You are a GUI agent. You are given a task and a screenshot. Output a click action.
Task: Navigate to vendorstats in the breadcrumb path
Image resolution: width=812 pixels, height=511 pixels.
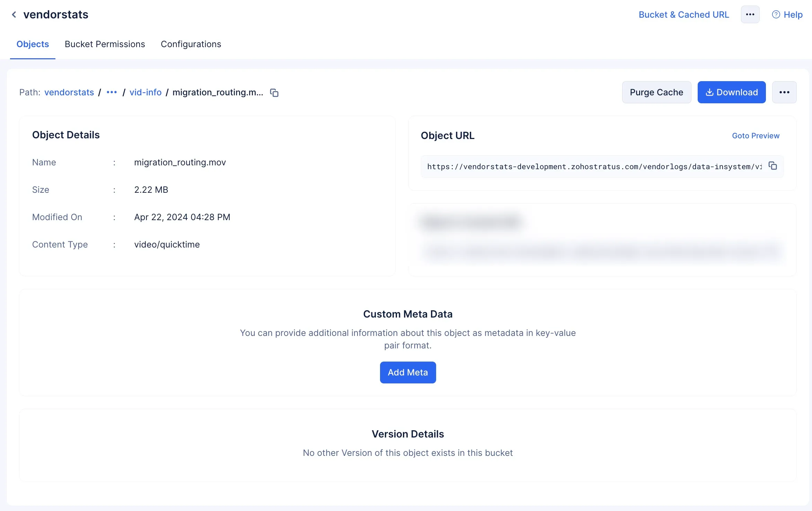point(69,92)
